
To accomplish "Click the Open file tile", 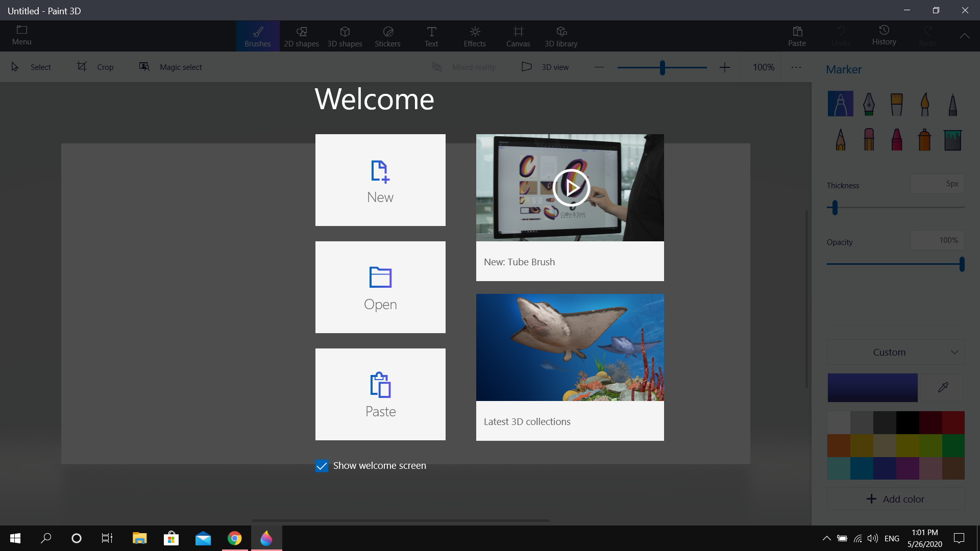I will (x=380, y=287).
